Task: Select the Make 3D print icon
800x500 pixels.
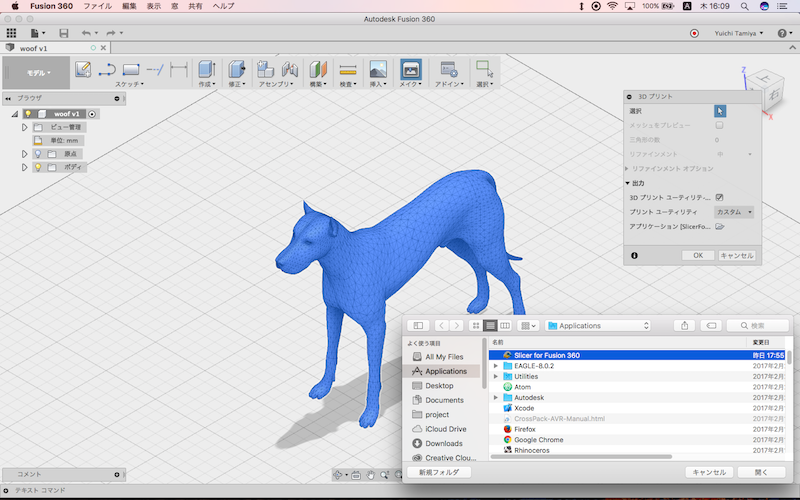Action: pyautogui.click(x=411, y=69)
